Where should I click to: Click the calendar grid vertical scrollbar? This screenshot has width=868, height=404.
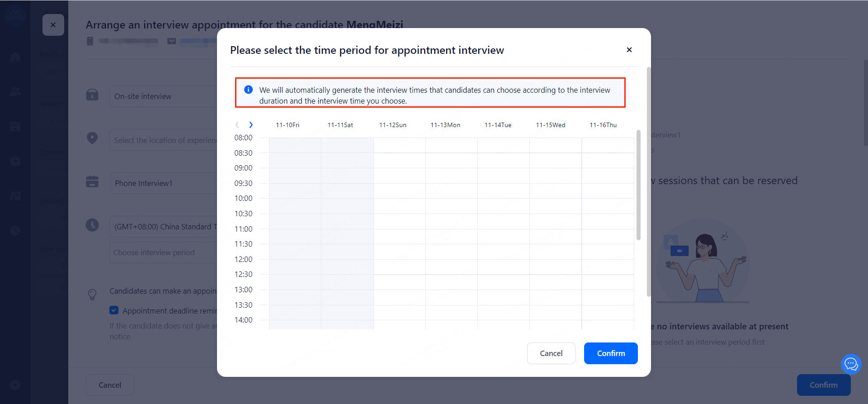[638, 185]
